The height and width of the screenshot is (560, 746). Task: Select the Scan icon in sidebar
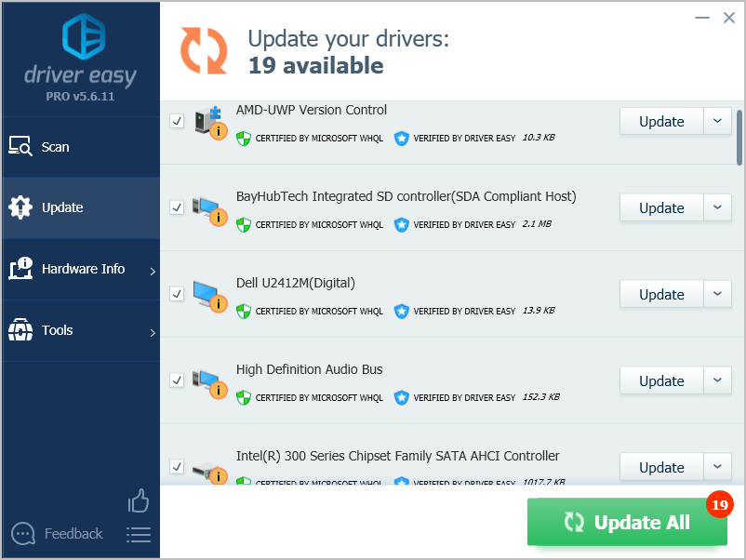(21, 146)
